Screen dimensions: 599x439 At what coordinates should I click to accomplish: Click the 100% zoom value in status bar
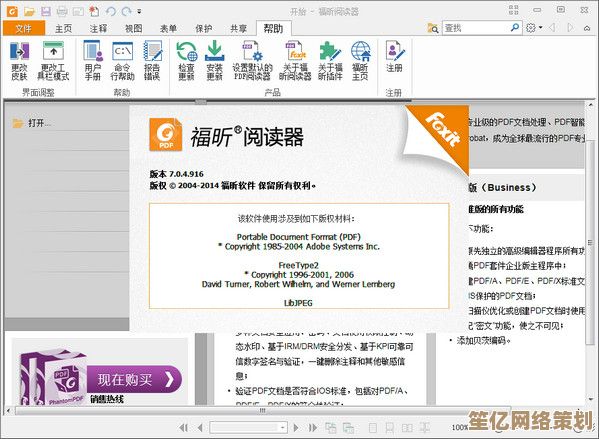(x=460, y=428)
